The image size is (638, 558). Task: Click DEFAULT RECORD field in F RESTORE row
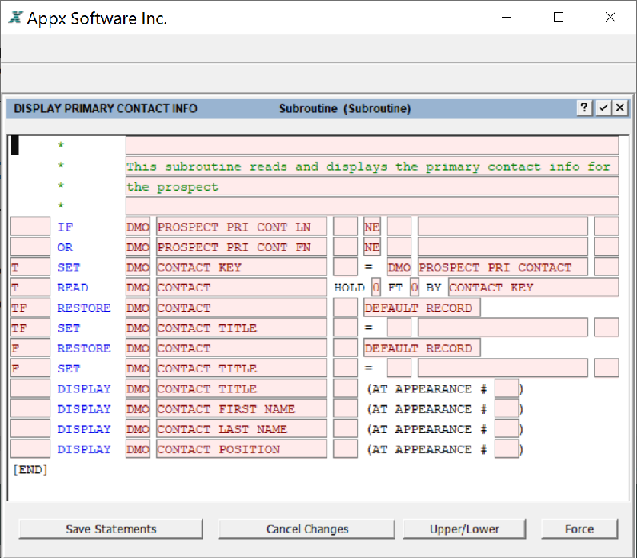422,348
